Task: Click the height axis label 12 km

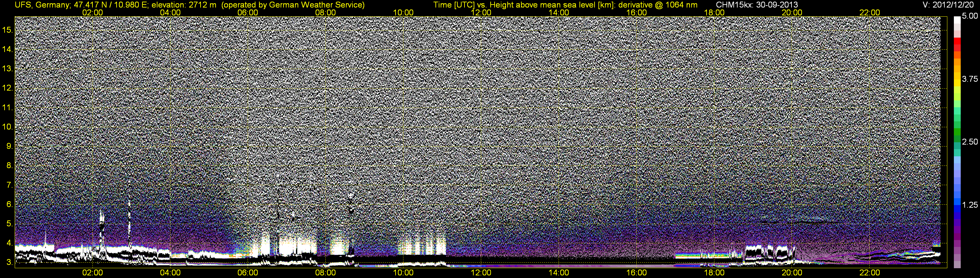Action: pyautogui.click(x=8, y=88)
